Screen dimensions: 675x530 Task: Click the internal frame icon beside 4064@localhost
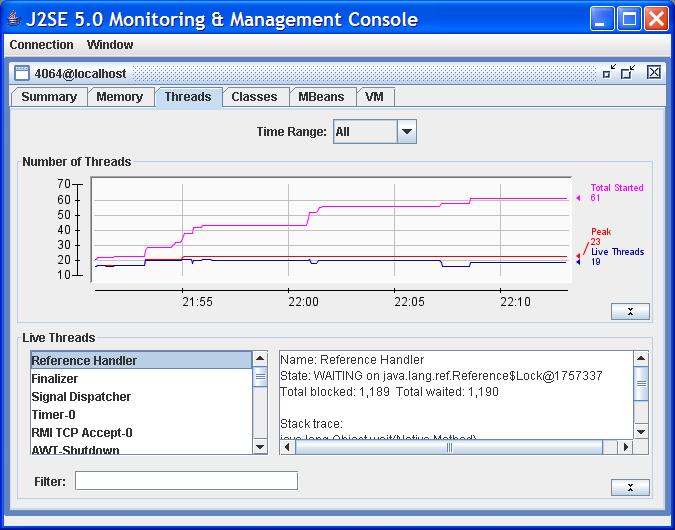point(21,72)
